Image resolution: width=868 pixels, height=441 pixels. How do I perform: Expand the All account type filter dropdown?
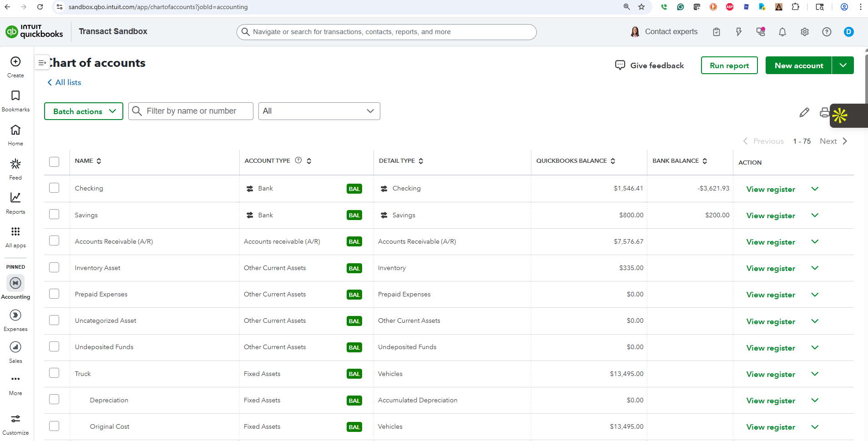pyautogui.click(x=319, y=111)
